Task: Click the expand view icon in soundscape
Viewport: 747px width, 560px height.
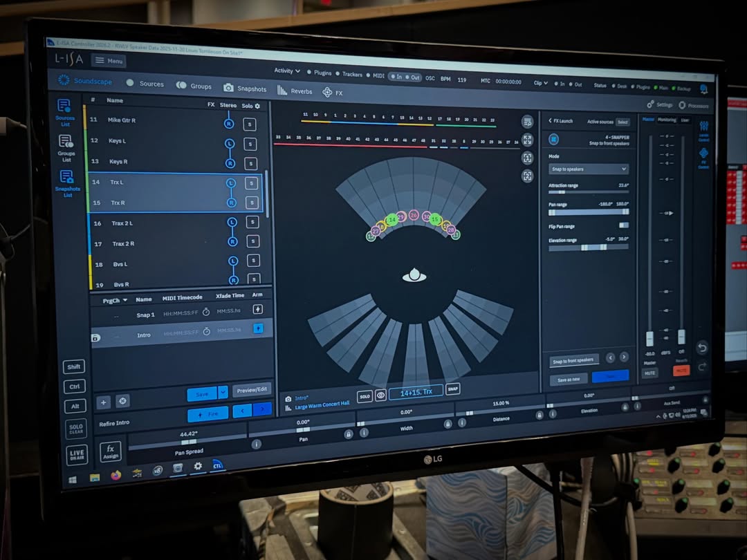Action: point(527,140)
